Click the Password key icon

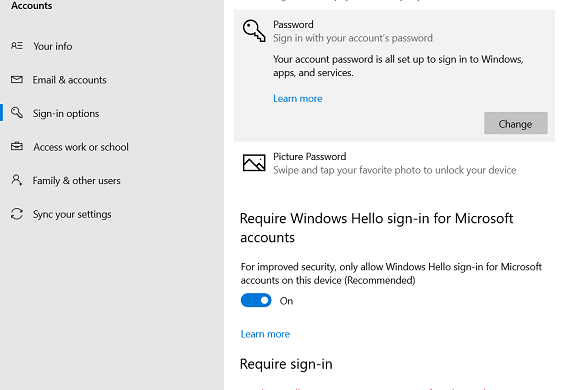[254, 31]
